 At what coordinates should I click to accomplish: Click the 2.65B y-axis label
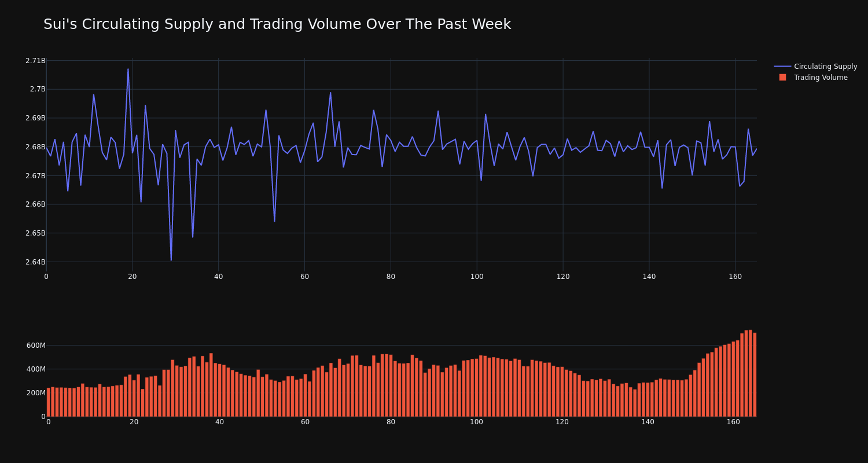(35, 233)
